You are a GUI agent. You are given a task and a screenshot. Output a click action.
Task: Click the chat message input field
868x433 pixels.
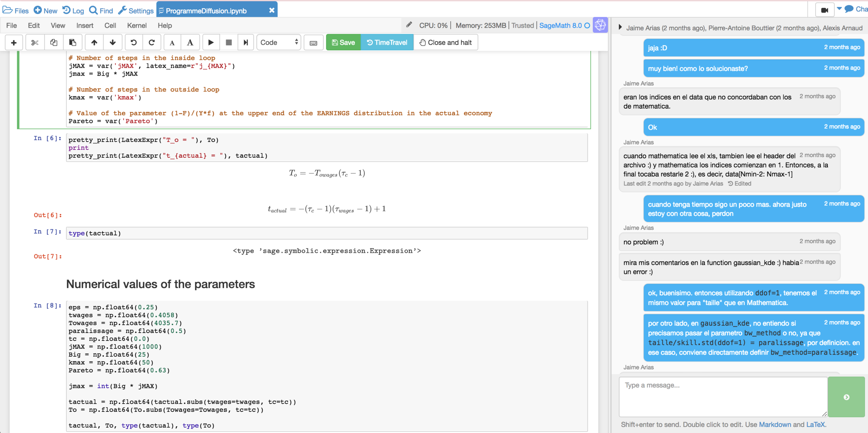pyautogui.click(x=723, y=397)
